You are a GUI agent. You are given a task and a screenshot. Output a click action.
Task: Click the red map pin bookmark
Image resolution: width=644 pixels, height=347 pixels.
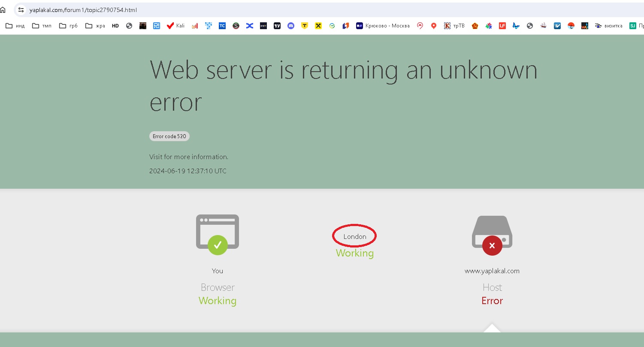click(x=434, y=26)
